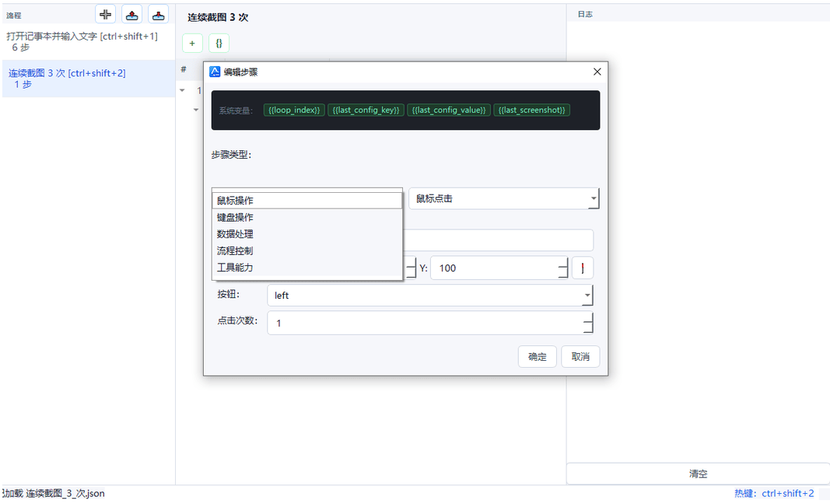Click the 步骤类型: label
The width and height of the screenshot is (830, 504).
[231, 155]
